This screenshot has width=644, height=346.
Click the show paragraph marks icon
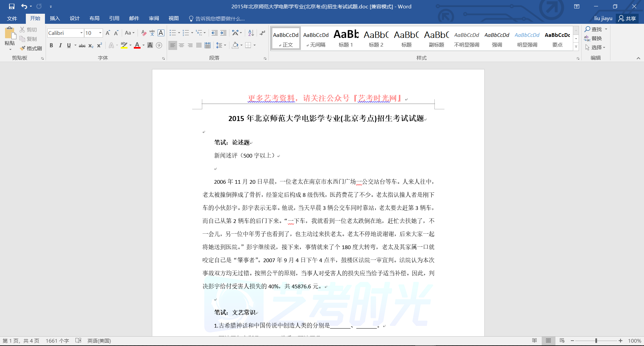(x=262, y=33)
